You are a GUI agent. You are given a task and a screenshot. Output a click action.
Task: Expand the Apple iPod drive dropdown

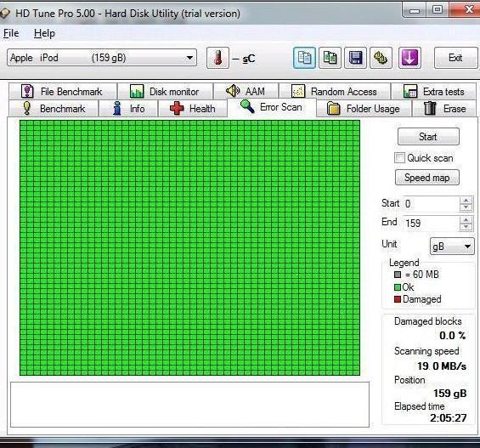(x=189, y=58)
